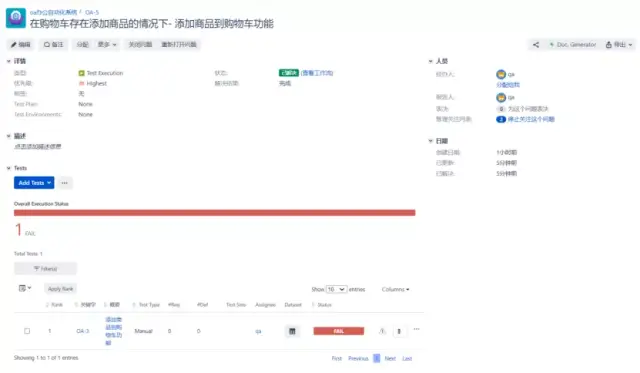640x373 pixels.
Task: Click the assignee qa avatar
Action: (x=501, y=74)
